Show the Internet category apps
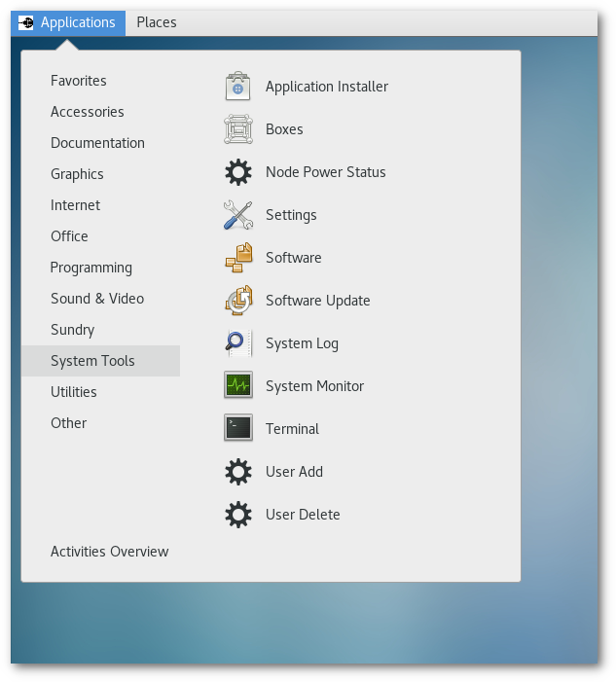This screenshot has height=682, width=616. click(x=76, y=205)
